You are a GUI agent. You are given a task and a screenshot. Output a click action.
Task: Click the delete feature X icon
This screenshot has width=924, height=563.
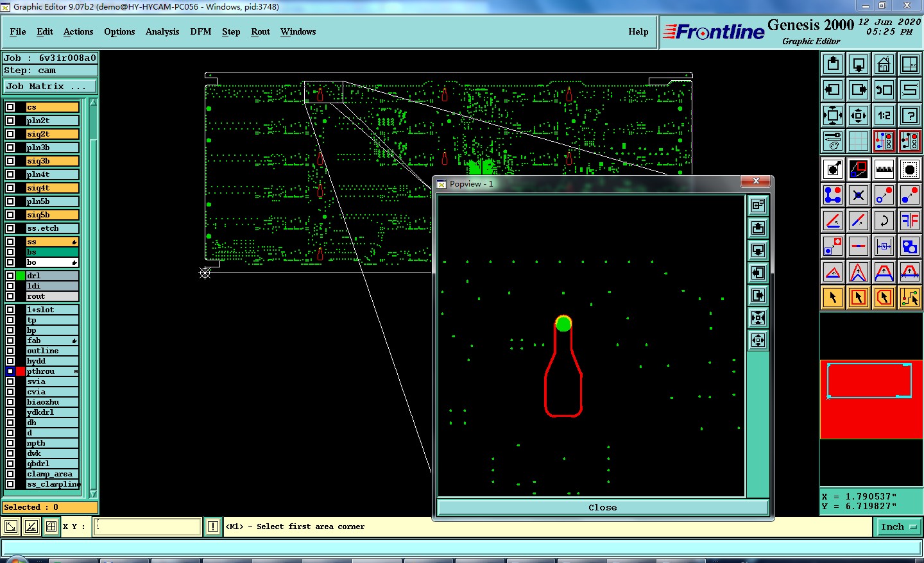click(859, 195)
